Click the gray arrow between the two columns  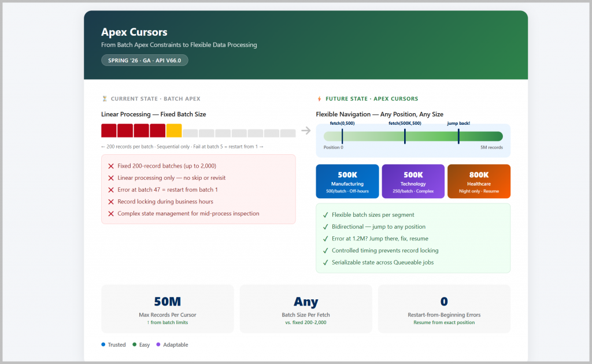(306, 131)
